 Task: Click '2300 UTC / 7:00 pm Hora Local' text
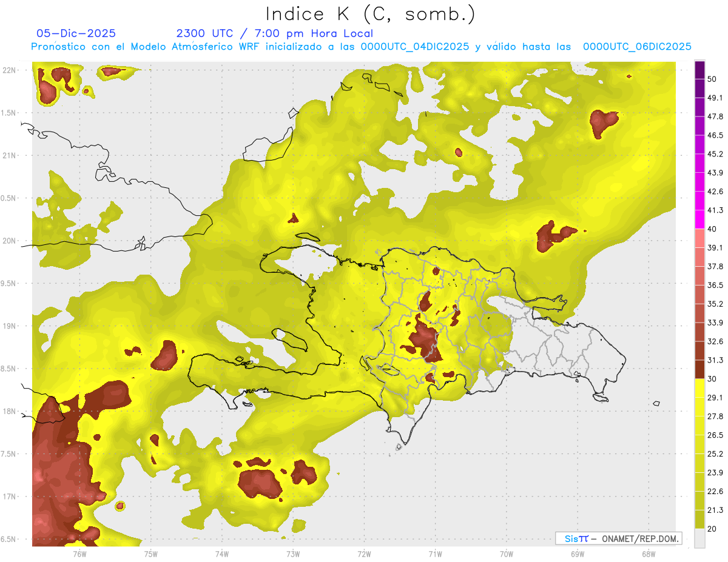274,33
